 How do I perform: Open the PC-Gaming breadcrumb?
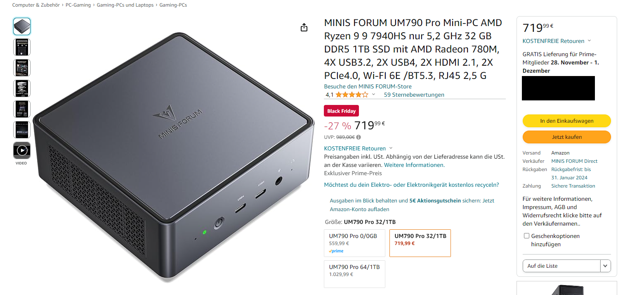pyautogui.click(x=78, y=5)
